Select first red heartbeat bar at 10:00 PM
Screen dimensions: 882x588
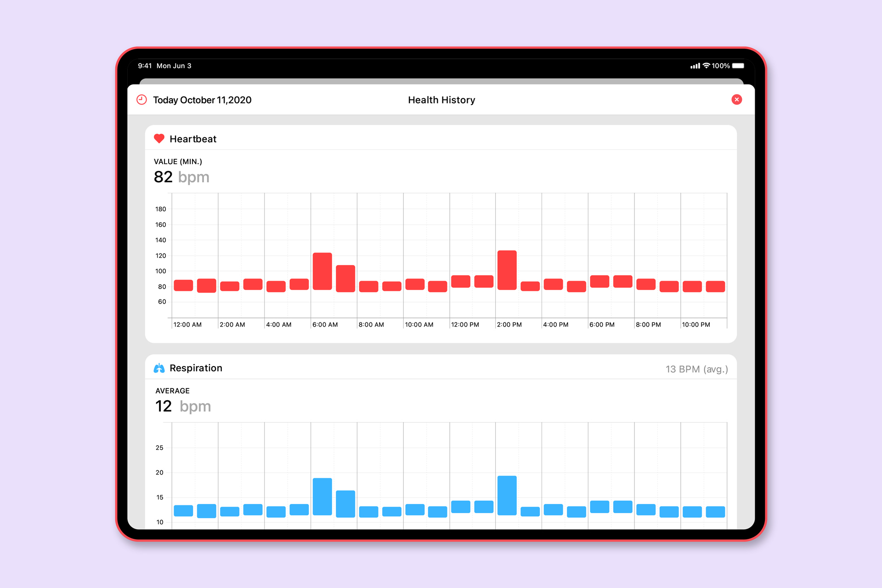tap(692, 287)
